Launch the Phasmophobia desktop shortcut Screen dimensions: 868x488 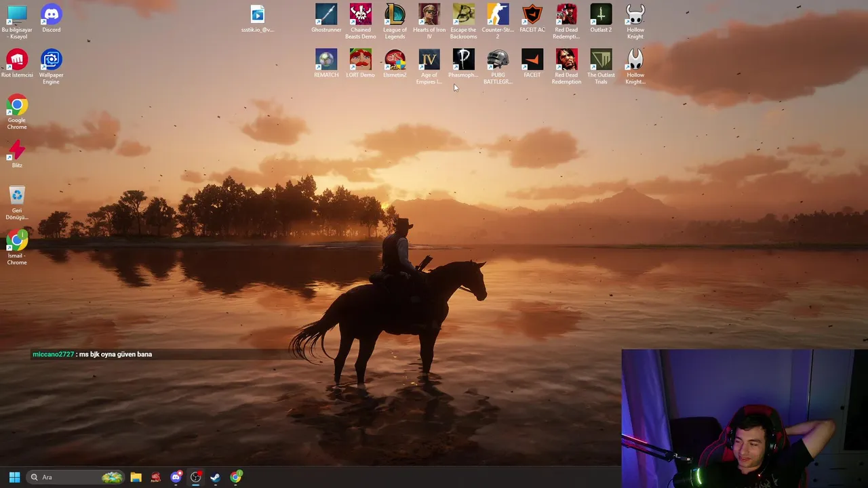(464, 64)
